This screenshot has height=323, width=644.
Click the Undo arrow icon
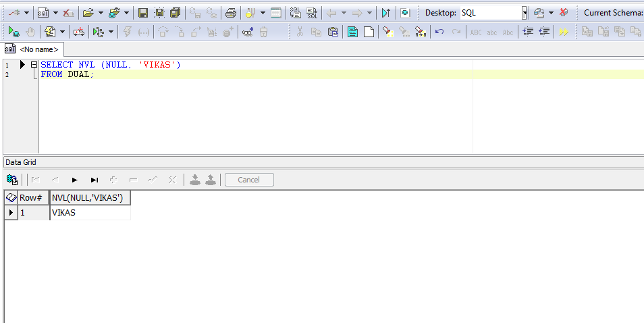(x=439, y=32)
